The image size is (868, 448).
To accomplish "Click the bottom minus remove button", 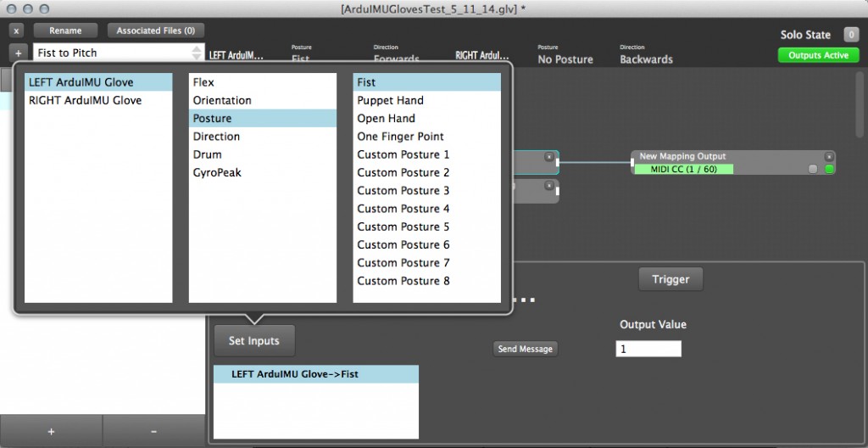I will [154, 431].
